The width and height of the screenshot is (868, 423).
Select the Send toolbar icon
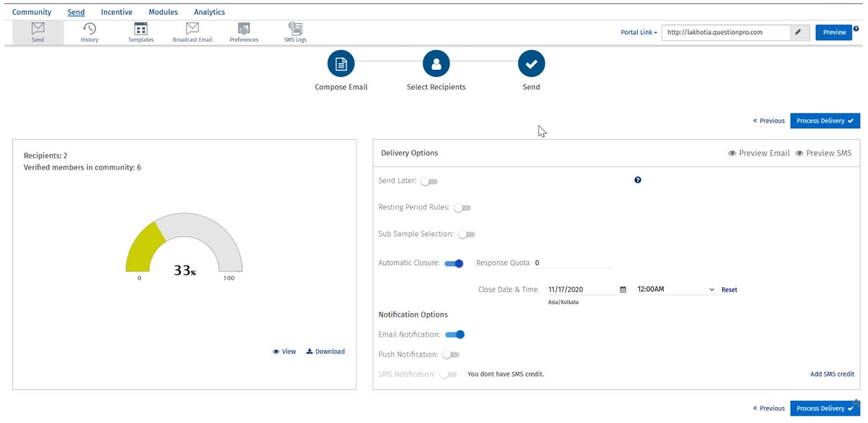click(37, 32)
